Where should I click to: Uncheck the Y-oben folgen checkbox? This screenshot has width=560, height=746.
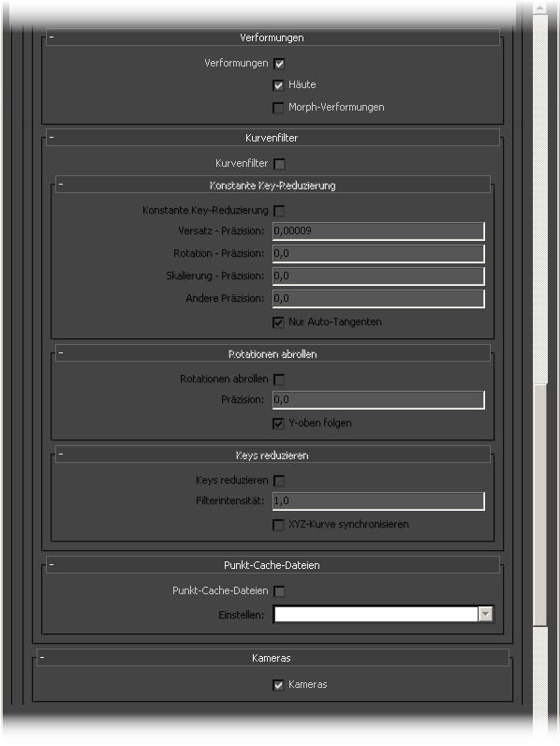278,424
